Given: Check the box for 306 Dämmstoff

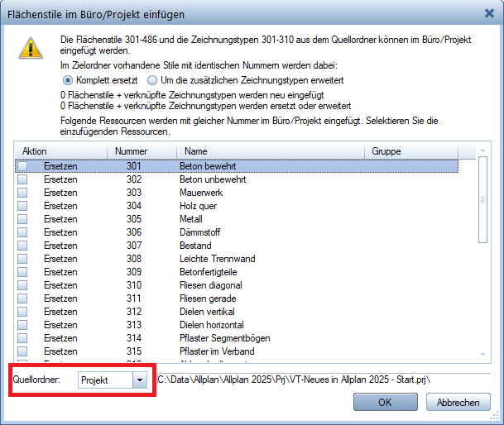Looking at the screenshot, I should click(x=22, y=232).
